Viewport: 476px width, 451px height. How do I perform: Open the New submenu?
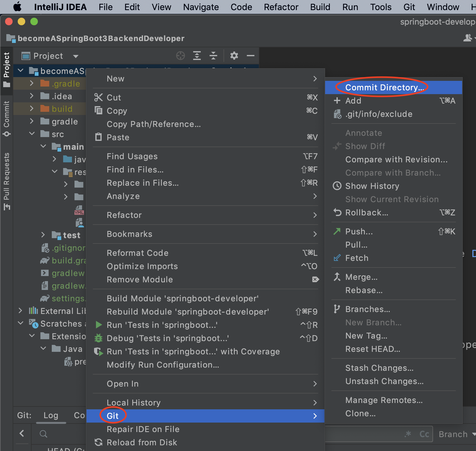(x=205, y=79)
